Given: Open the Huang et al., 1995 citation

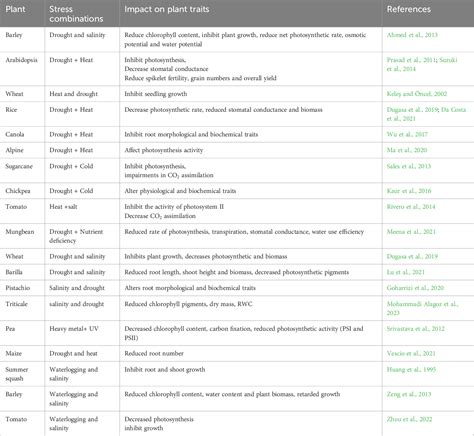Looking at the screenshot, I should point(411,370).
